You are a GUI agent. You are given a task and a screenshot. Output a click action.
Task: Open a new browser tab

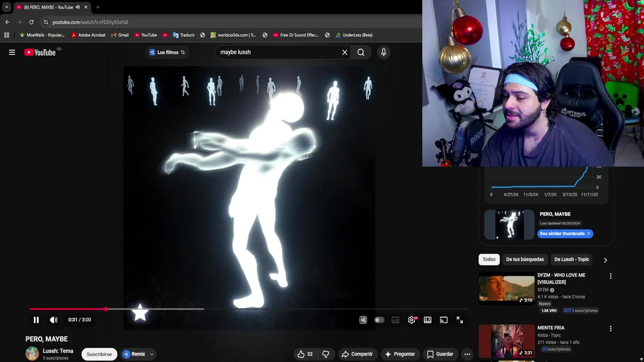[x=98, y=7]
